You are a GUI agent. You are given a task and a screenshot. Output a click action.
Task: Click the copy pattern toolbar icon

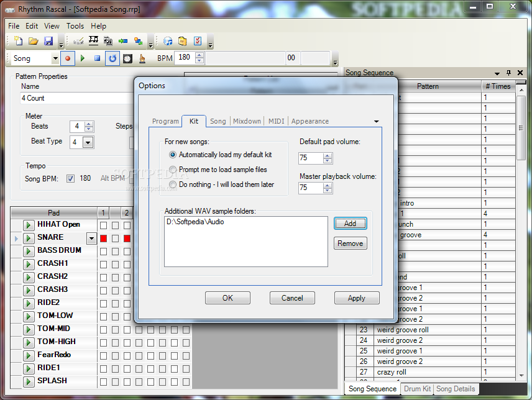pyautogui.click(x=108, y=41)
